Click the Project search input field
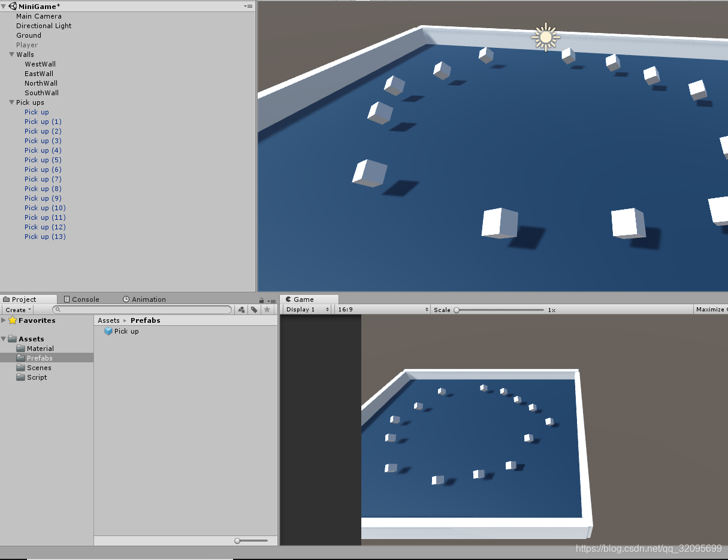Image resolution: width=728 pixels, height=560 pixels. tap(142, 310)
